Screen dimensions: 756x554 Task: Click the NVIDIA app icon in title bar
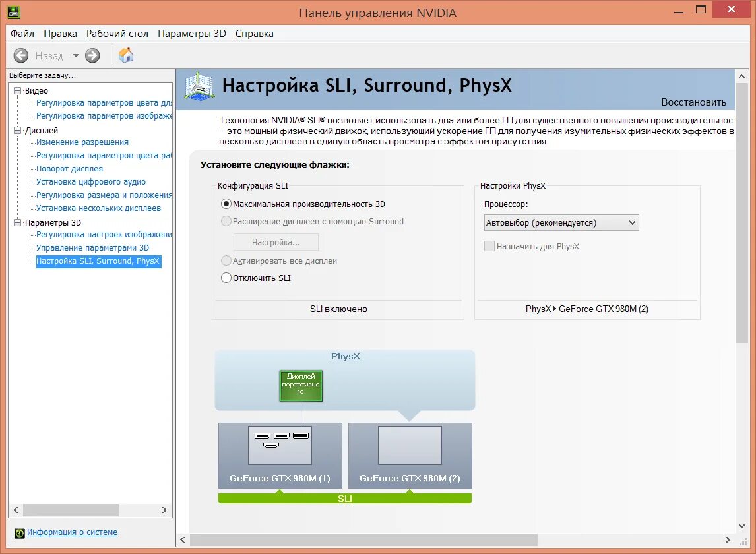tap(14, 12)
